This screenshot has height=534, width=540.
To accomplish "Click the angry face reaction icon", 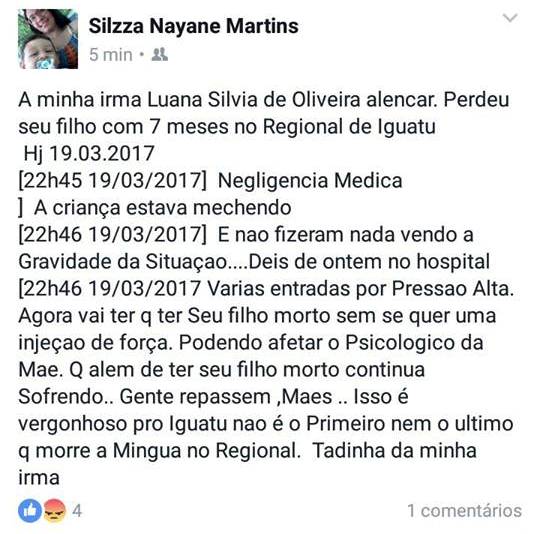I will [54, 510].
